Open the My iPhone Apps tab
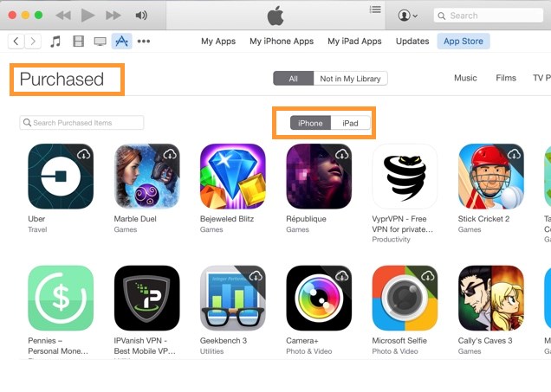551x392 pixels. coord(282,42)
